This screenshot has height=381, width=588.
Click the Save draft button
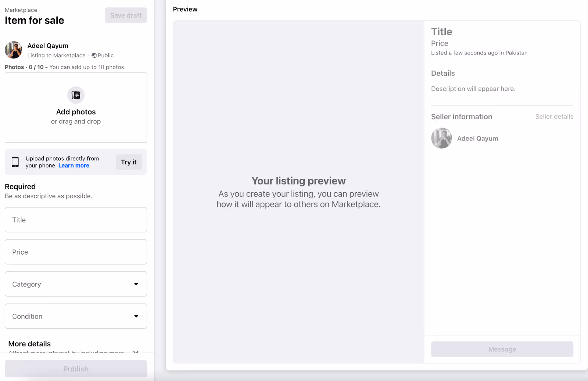[x=126, y=15]
